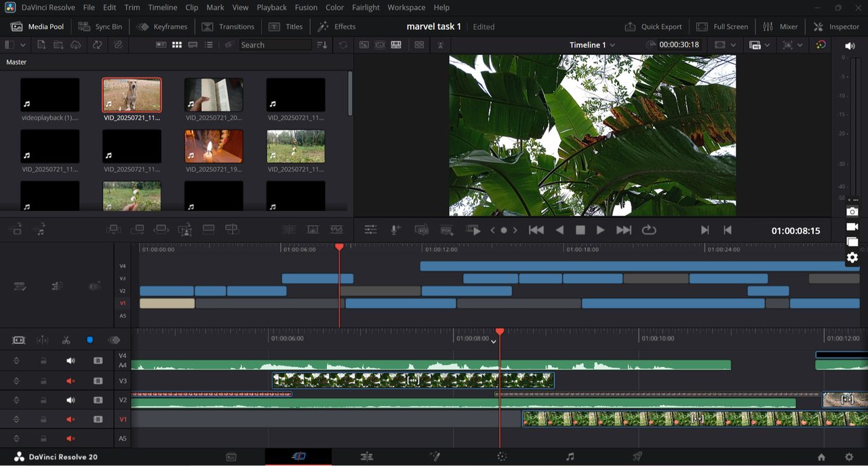
Task: Select Source Clip viewer mode
Action: (364, 45)
